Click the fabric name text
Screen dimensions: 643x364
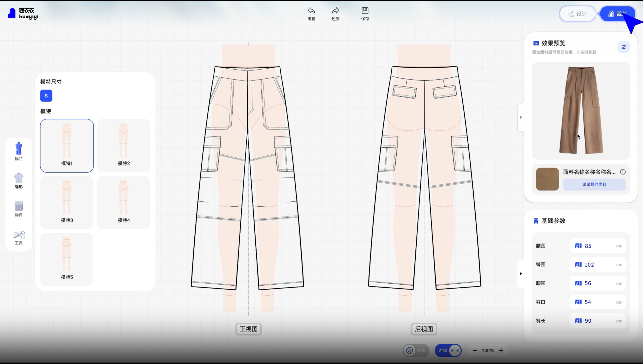point(589,172)
